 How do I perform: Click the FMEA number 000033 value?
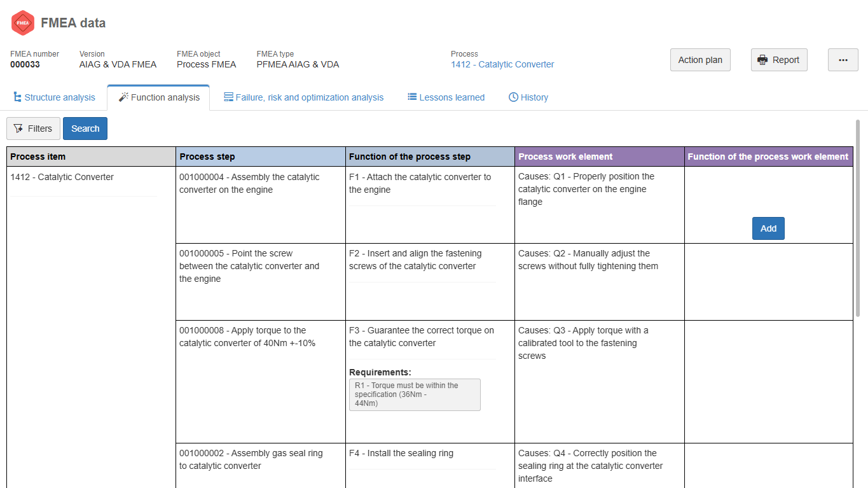(25, 64)
